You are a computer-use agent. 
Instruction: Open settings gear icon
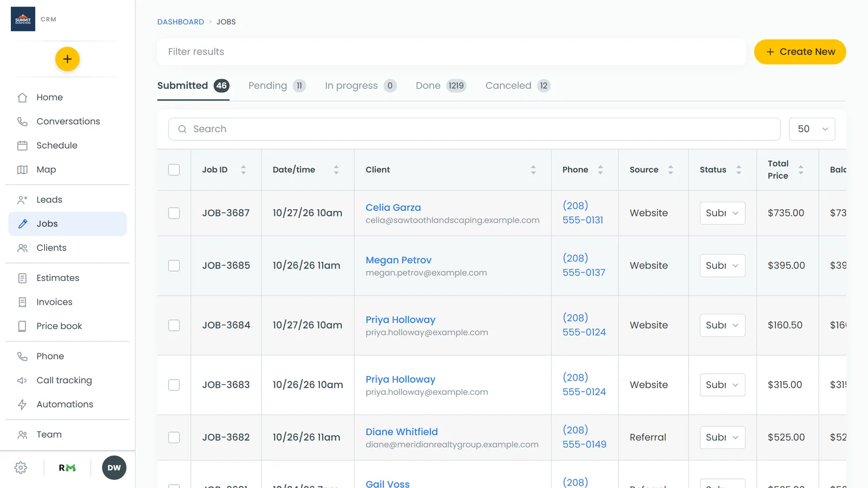(x=21, y=468)
